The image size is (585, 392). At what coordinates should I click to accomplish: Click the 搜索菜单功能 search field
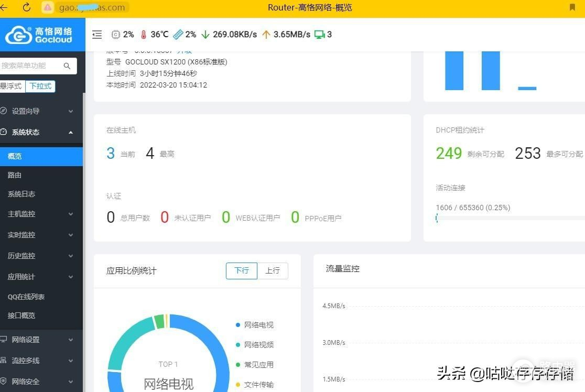click(30, 66)
